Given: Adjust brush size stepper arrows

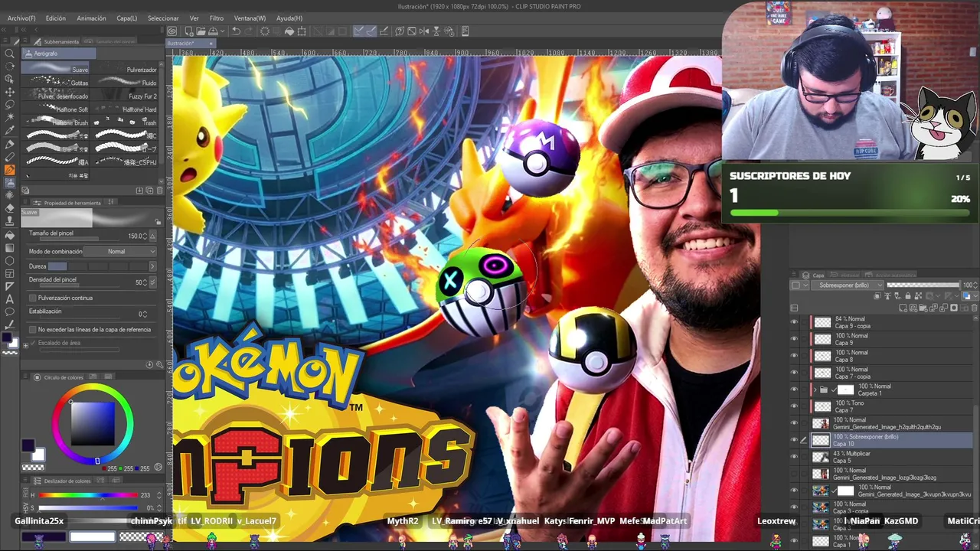Looking at the screenshot, I should click(145, 236).
